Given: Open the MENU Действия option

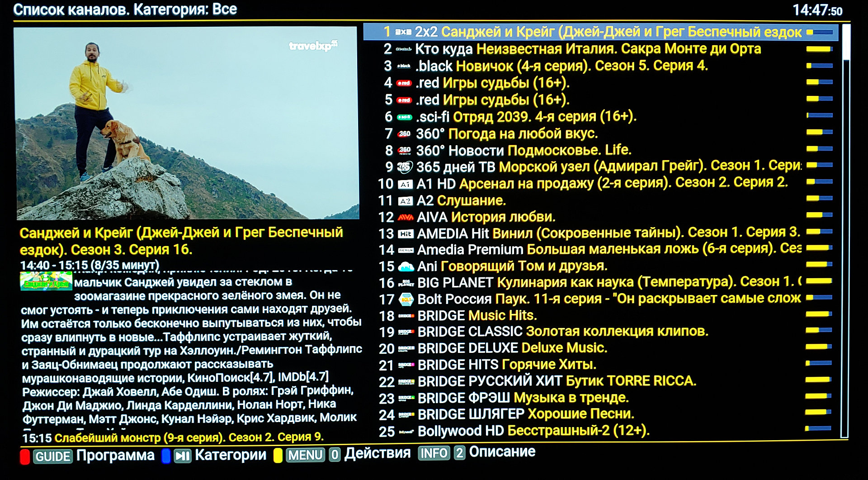Looking at the screenshot, I should pyautogui.click(x=306, y=455).
